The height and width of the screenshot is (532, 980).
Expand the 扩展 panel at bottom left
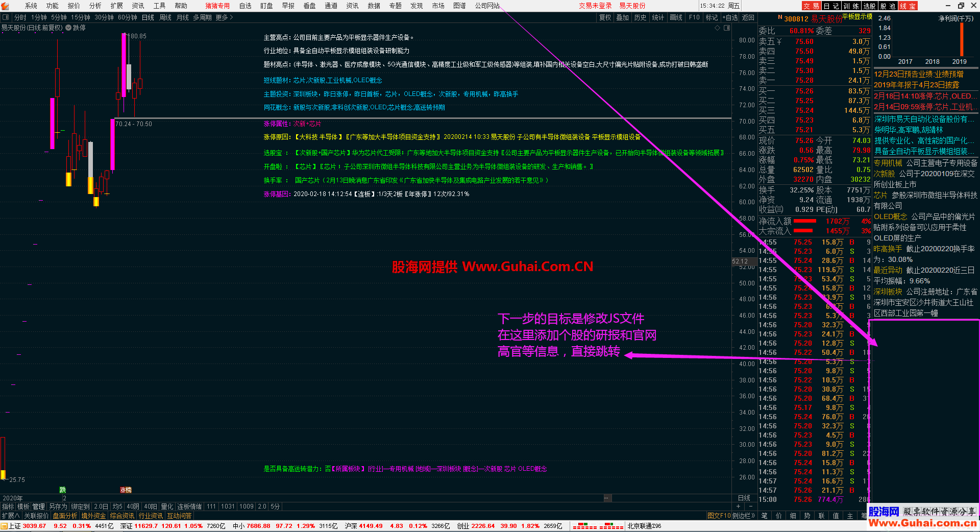point(11,516)
